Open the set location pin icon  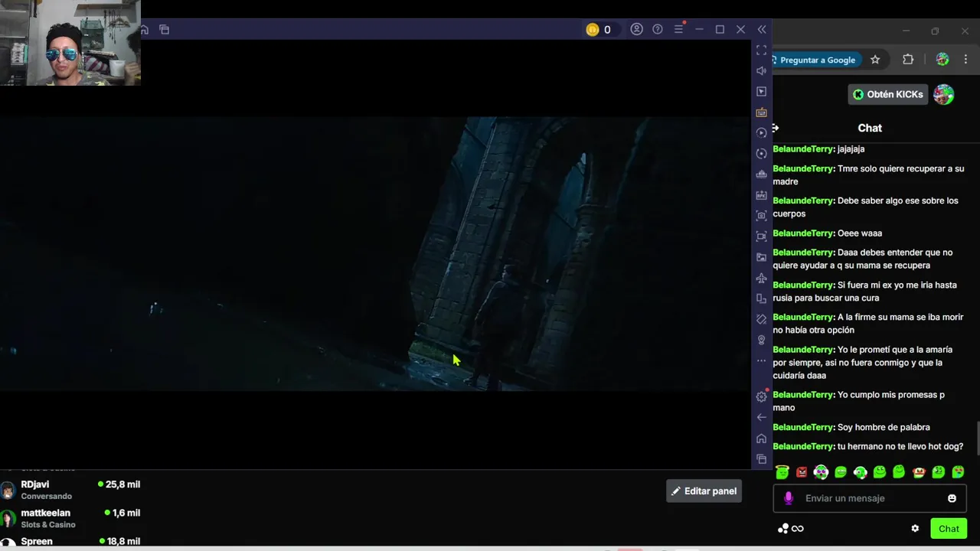click(761, 339)
